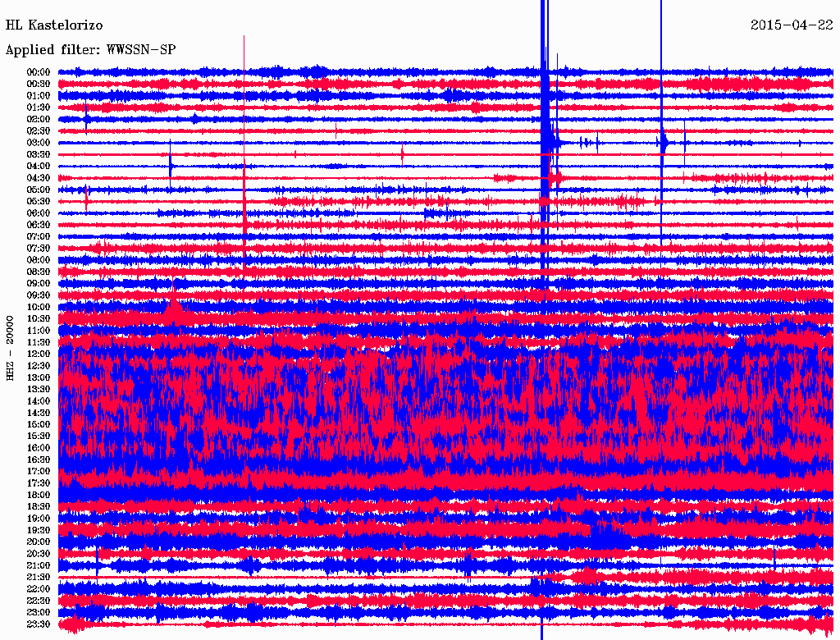Click the 15:30 time label
This screenshot has height=640, width=840.
coord(39,437)
